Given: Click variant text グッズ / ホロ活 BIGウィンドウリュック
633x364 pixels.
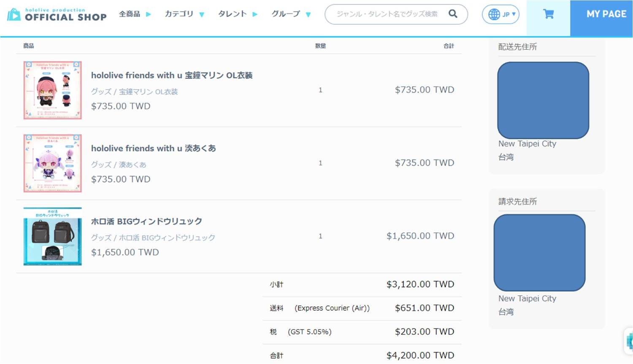Looking at the screenshot, I should pos(153,237).
